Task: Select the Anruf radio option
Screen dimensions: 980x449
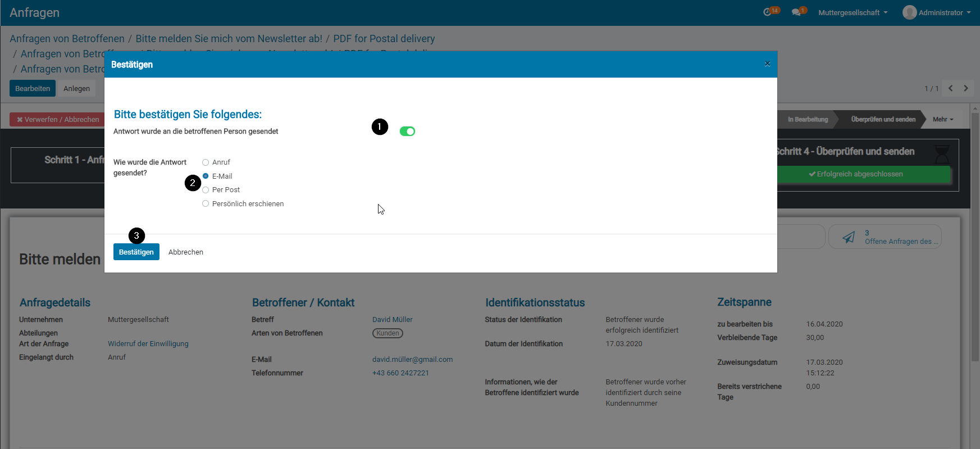Action: (206, 162)
